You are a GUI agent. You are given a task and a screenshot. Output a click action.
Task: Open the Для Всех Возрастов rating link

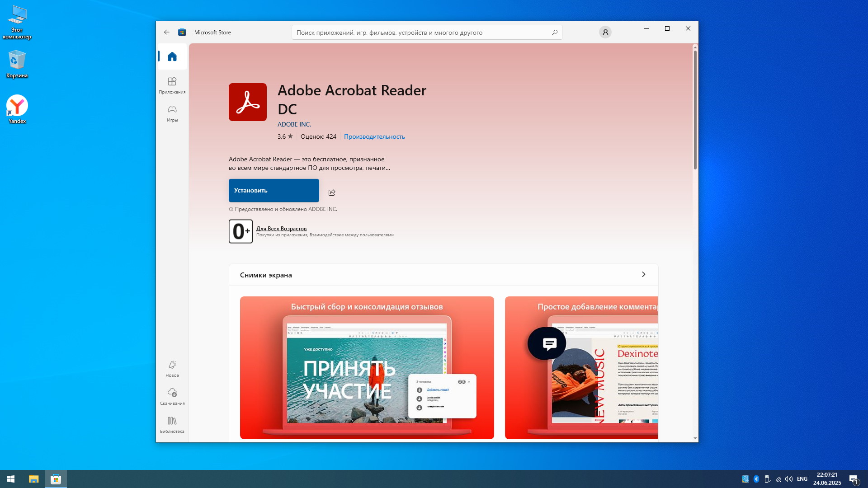click(x=281, y=228)
